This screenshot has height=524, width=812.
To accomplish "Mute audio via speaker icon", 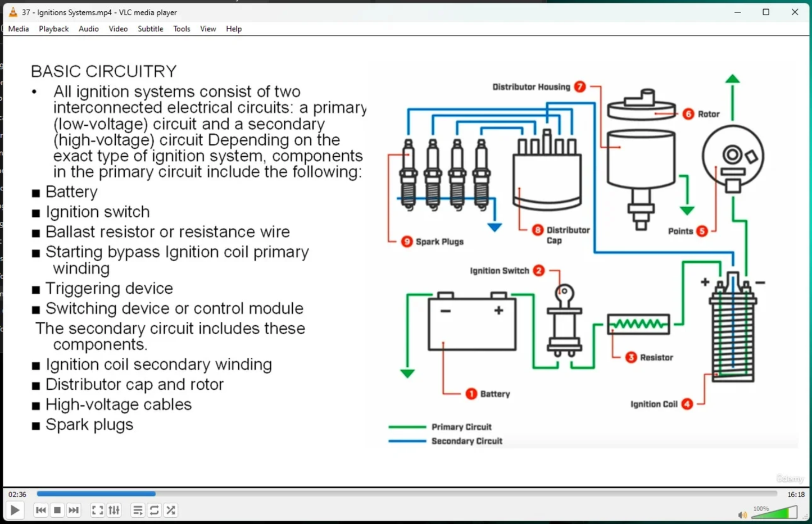I will 742,514.
